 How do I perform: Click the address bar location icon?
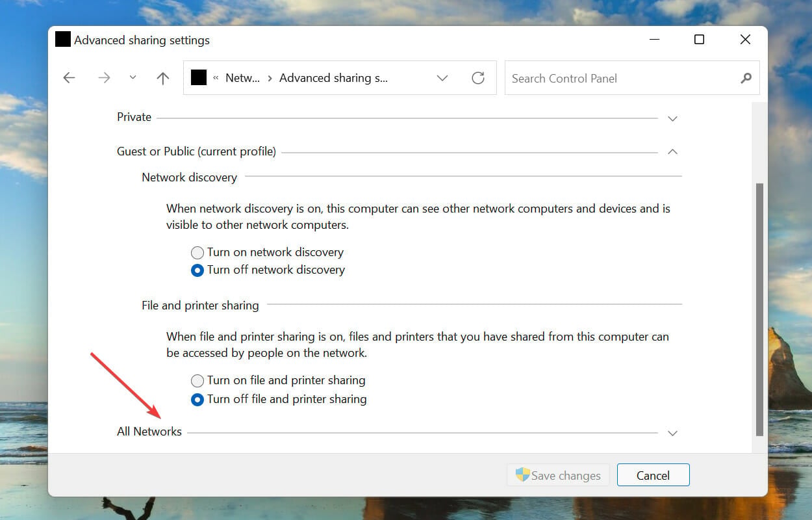coord(199,78)
